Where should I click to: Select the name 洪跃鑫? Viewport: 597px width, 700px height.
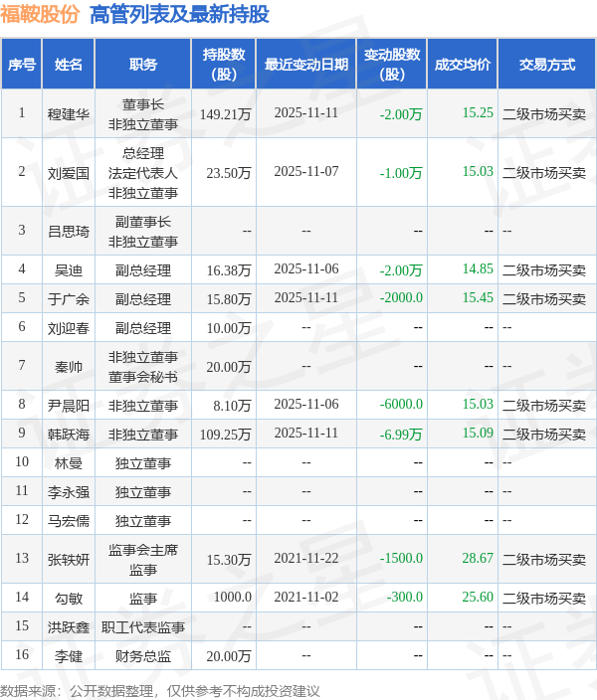[x=69, y=627]
